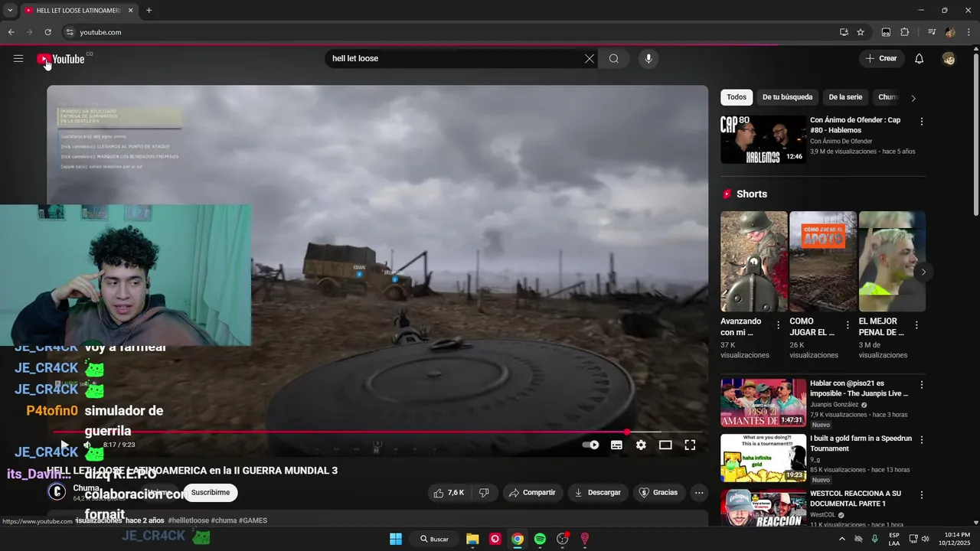Open Con Ánimo de Ofender Cap #80 thumbnail
This screenshot has width=980, height=551.
tap(763, 139)
